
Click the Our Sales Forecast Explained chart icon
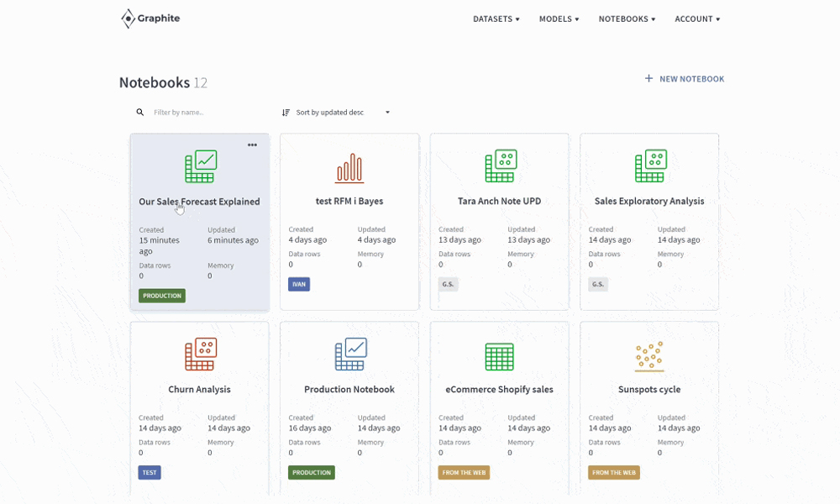coord(201,166)
